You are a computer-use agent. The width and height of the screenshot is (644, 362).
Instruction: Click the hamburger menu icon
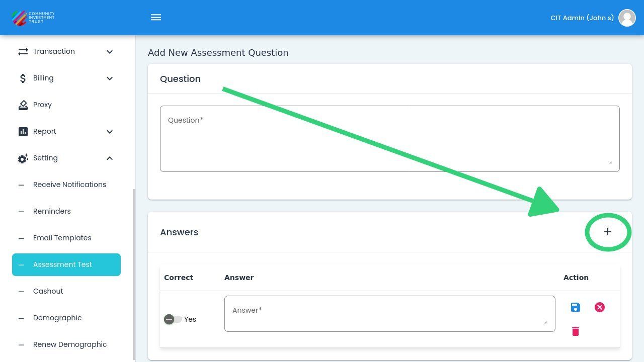[156, 18]
